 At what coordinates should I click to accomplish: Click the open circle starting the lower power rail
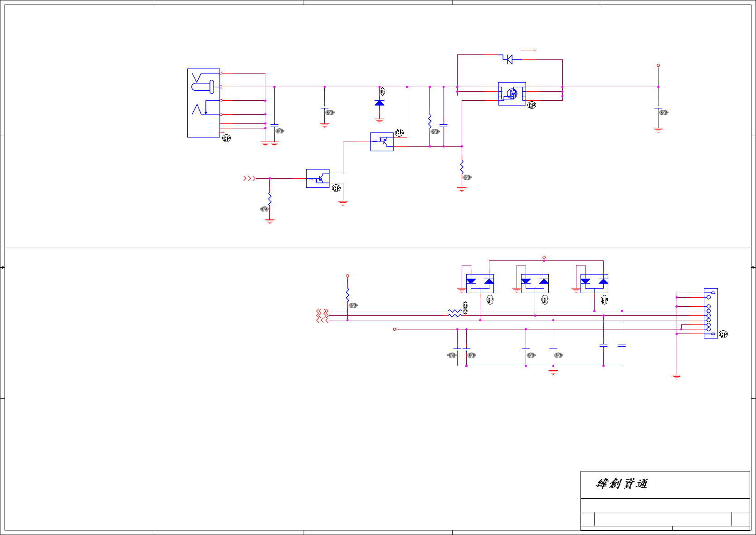[x=395, y=329]
